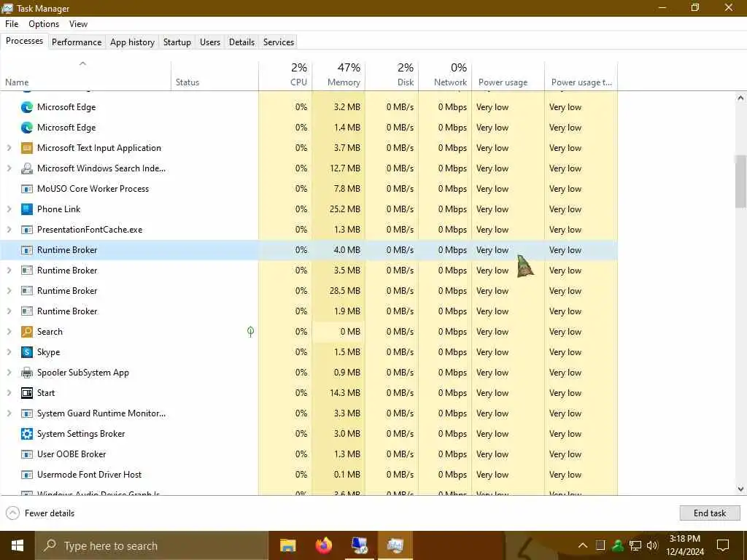The image size is (747, 560).
Task: Click the End task button
Action: point(710,513)
